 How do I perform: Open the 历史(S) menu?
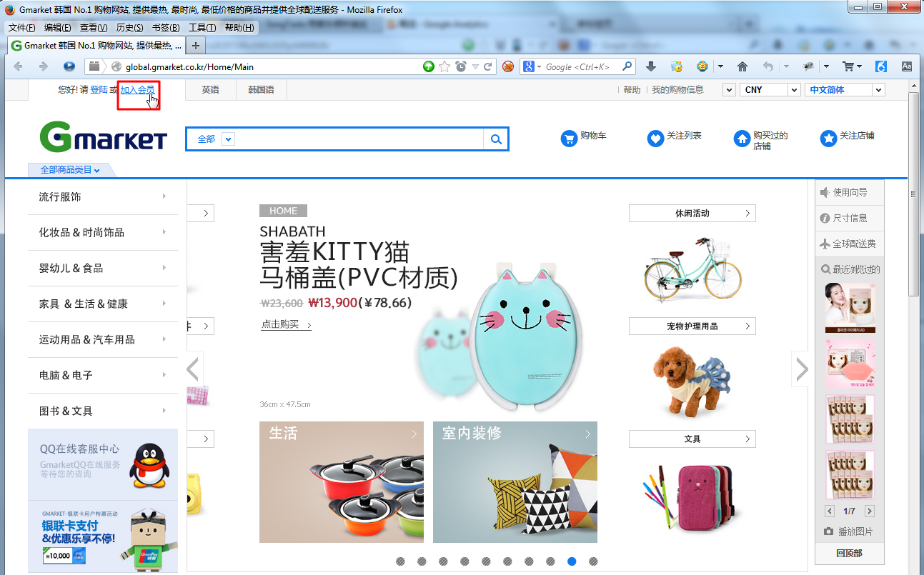click(x=129, y=28)
